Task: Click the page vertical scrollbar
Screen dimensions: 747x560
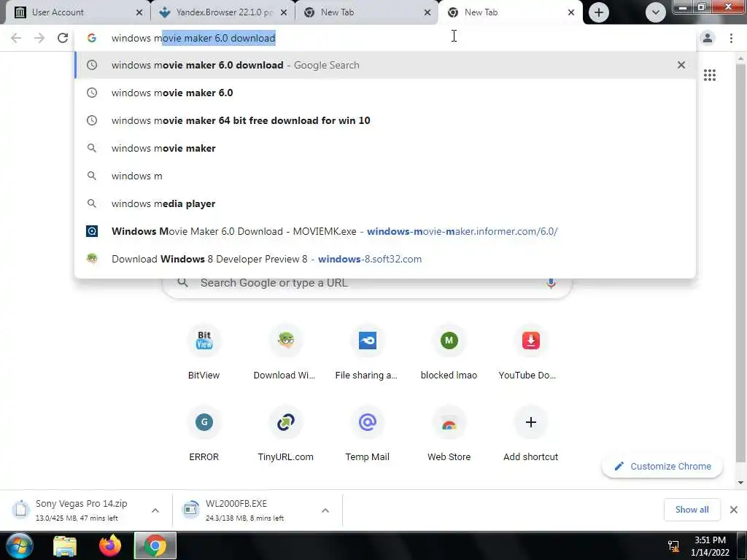Action: click(x=740, y=262)
